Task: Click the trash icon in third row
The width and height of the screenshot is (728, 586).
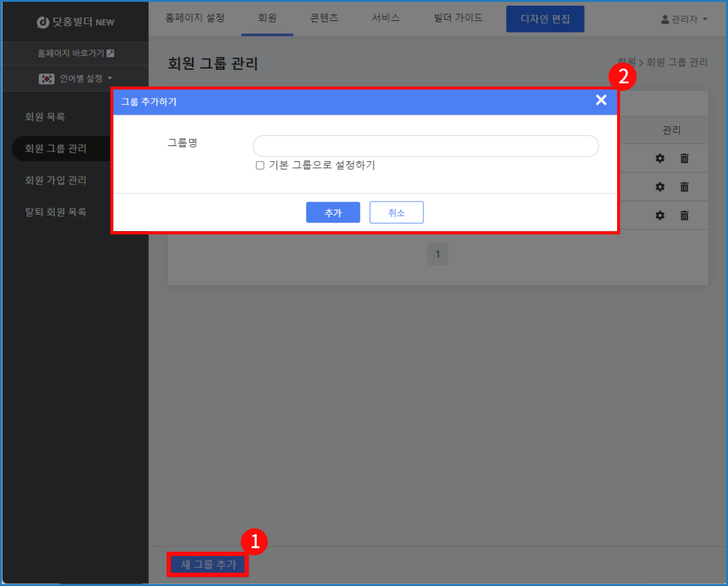Action: pyautogui.click(x=684, y=215)
